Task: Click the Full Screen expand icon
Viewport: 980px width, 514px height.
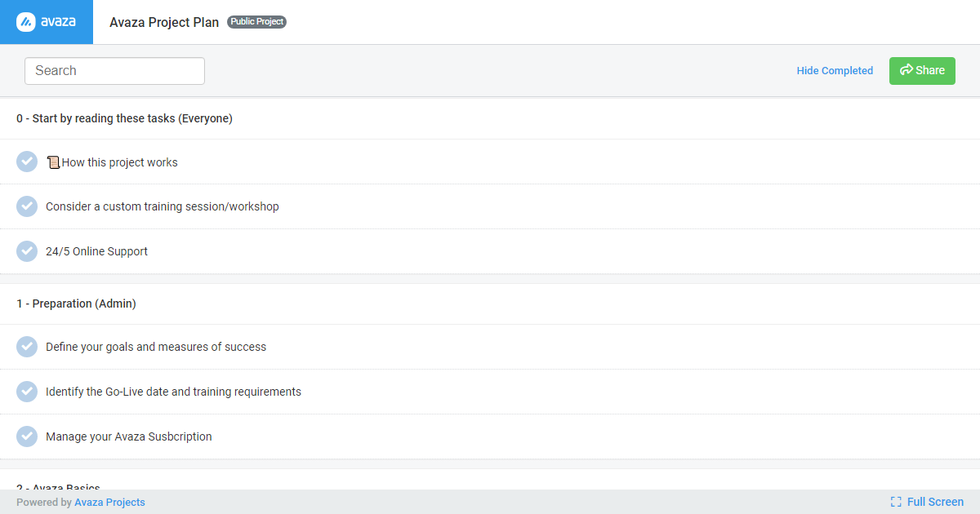Action: point(896,502)
